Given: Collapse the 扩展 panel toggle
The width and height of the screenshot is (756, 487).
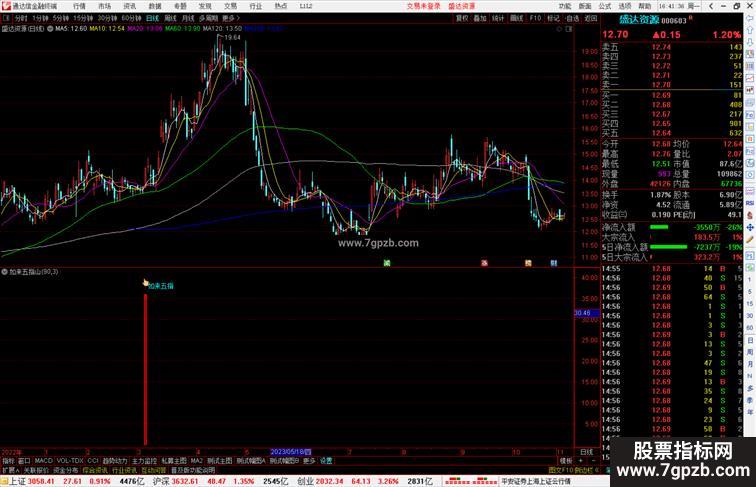Looking at the screenshot, I should tap(10, 470).
